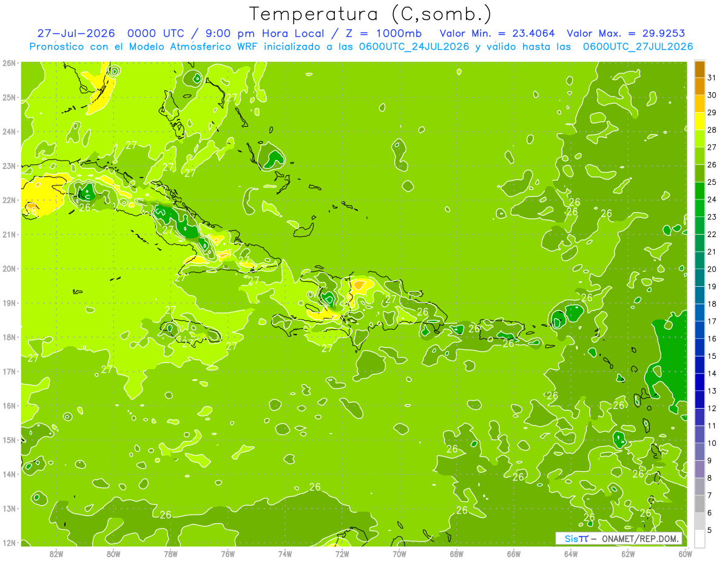The width and height of the screenshot is (728, 562).
Task: Pick the gray swatch between 6 and 7
Action: [700, 504]
